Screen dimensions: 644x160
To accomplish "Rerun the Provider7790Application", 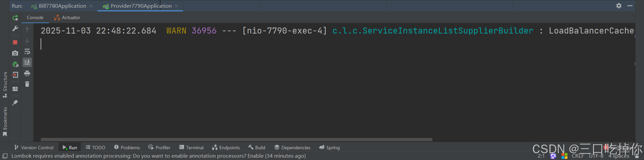I will [15, 18].
